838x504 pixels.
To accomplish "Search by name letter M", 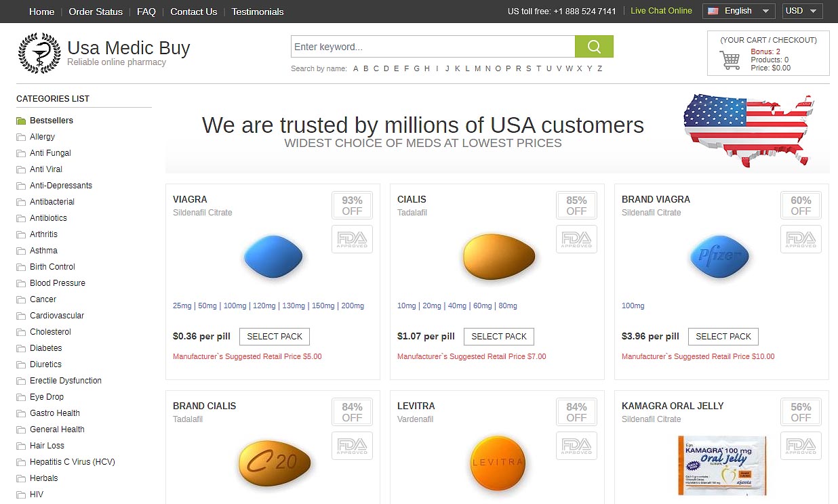I will point(477,68).
